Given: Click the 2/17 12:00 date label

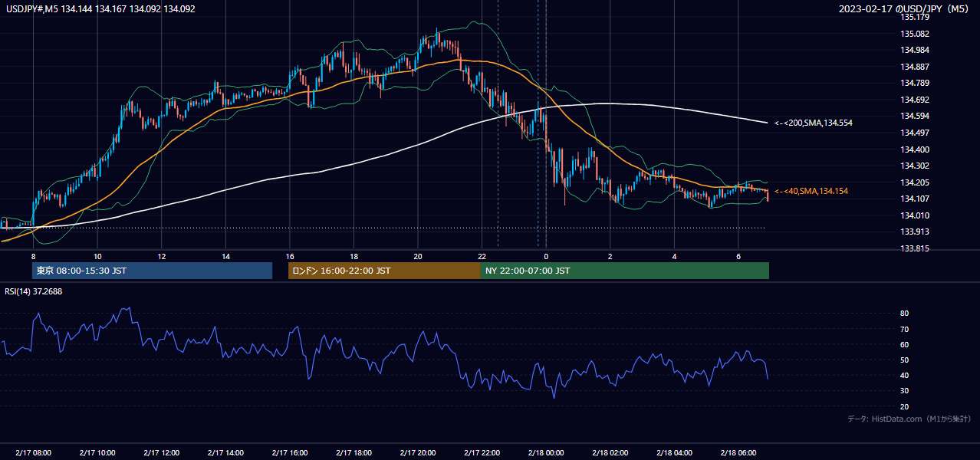Looking at the screenshot, I should [x=162, y=453].
